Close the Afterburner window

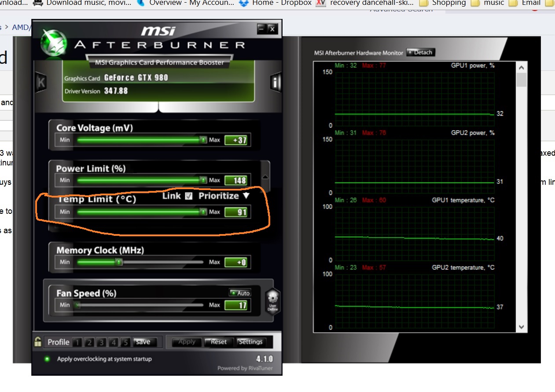(x=272, y=29)
